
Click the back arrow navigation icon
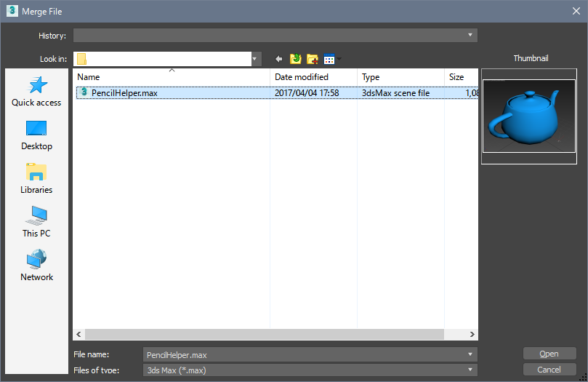(278, 59)
